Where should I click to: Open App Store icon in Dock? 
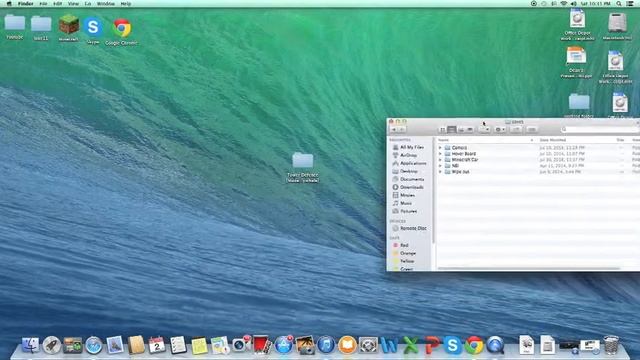(x=284, y=345)
